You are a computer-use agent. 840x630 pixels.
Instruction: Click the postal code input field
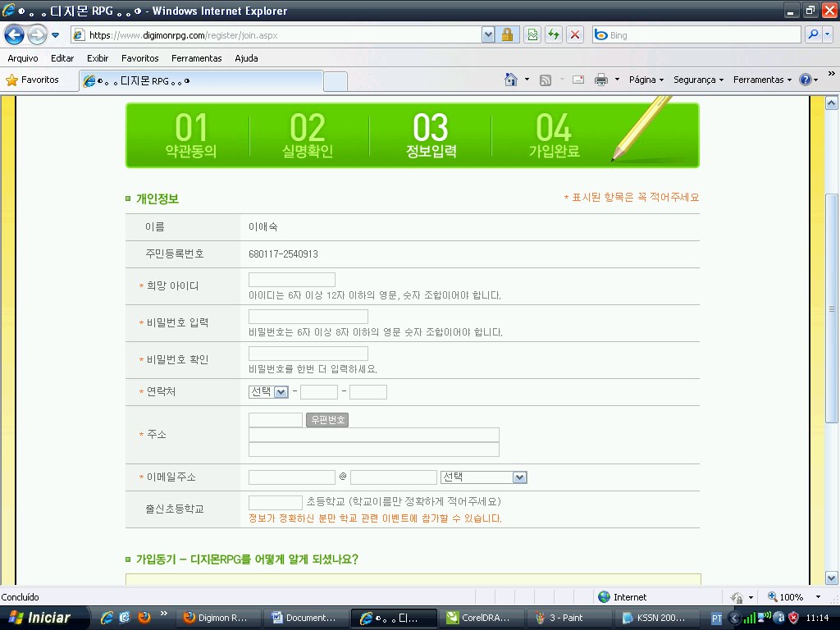click(276, 419)
